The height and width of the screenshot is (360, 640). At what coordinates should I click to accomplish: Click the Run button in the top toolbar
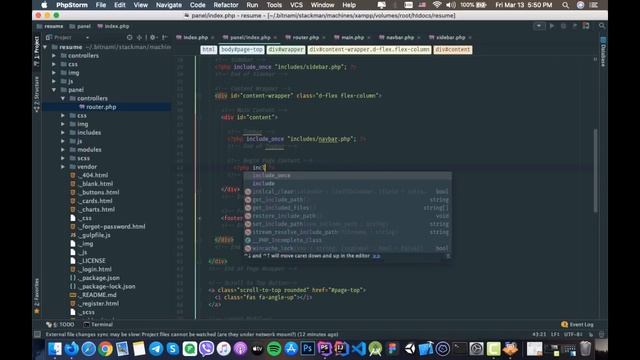(x=552, y=26)
